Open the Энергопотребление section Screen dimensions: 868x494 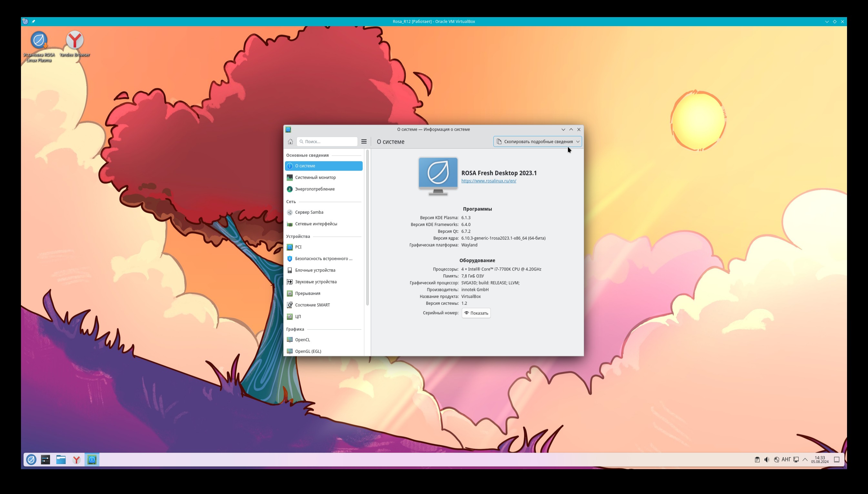click(315, 189)
